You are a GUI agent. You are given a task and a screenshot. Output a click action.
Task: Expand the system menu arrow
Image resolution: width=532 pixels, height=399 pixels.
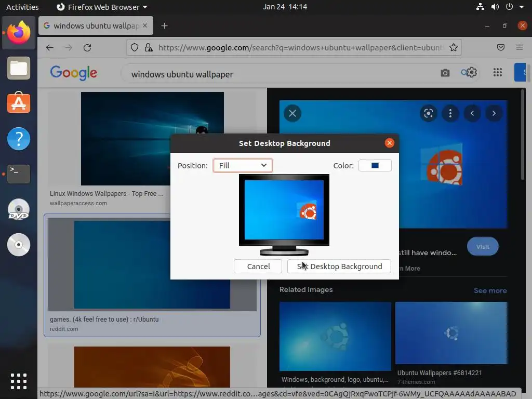(x=522, y=7)
